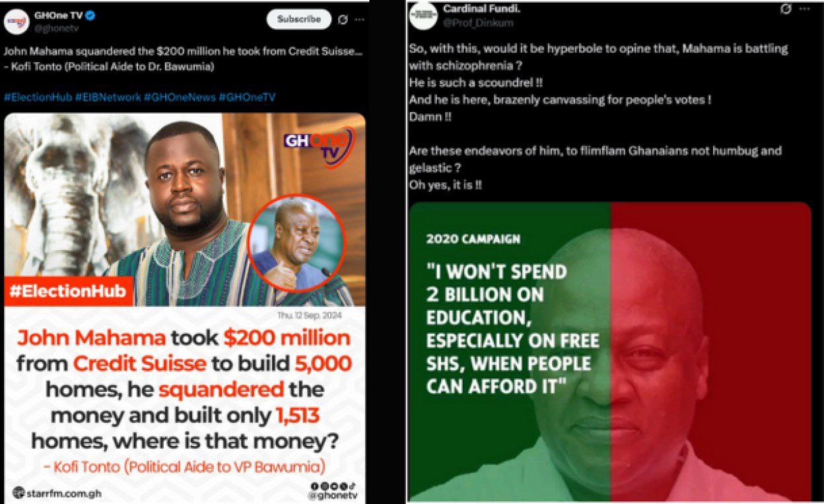Open more options ellipsis on Cardinal Fundi post
The height and width of the screenshot is (504, 824).
pyautogui.click(x=804, y=9)
